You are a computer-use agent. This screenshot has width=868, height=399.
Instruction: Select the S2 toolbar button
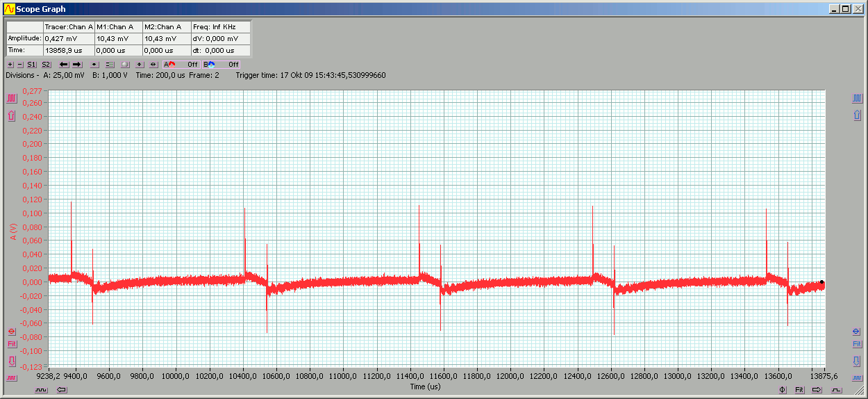(x=46, y=65)
